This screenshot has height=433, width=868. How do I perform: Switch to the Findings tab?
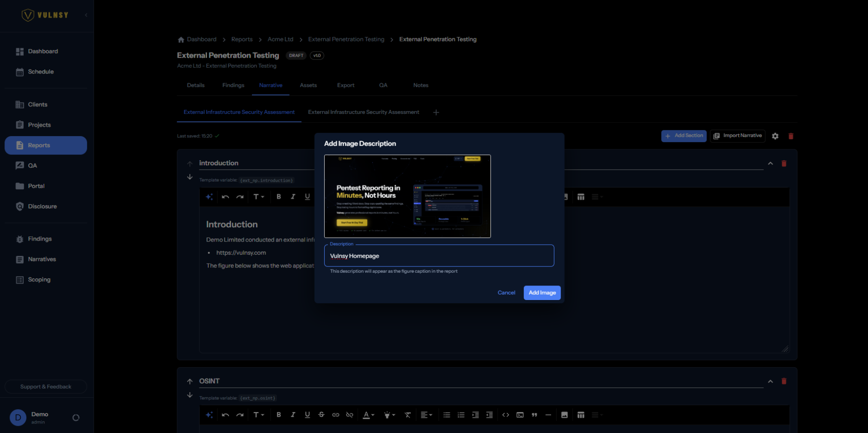point(233,85)
